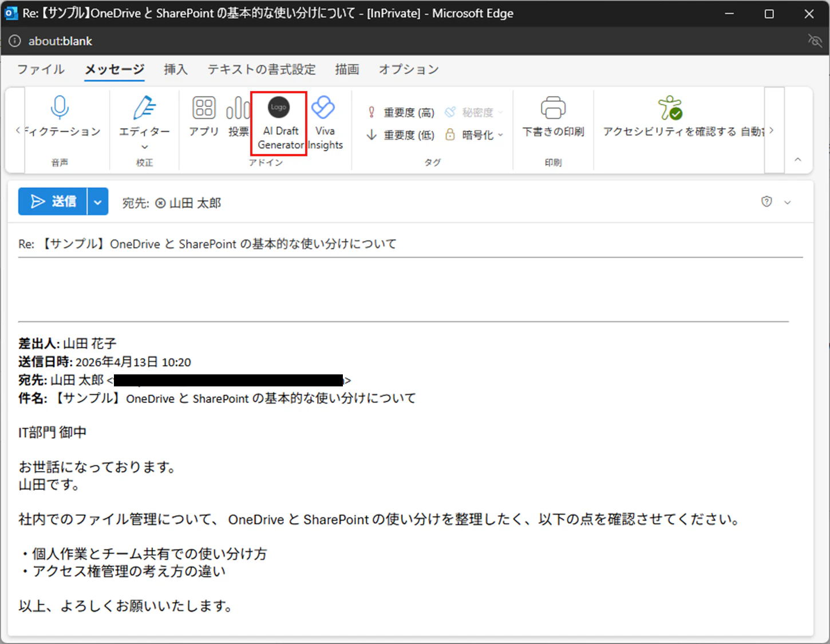Start dictation with the microphone icon

click(x=60, y=107)
